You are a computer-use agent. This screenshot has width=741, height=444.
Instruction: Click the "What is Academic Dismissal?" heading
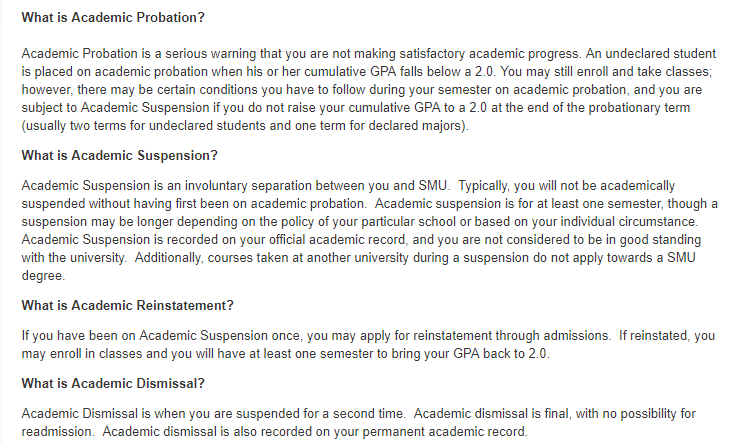coord(113,383)
